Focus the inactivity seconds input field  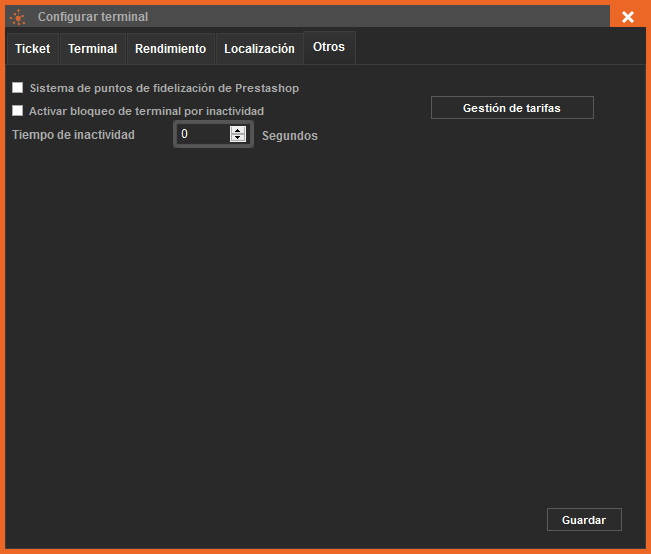[203, 134]
